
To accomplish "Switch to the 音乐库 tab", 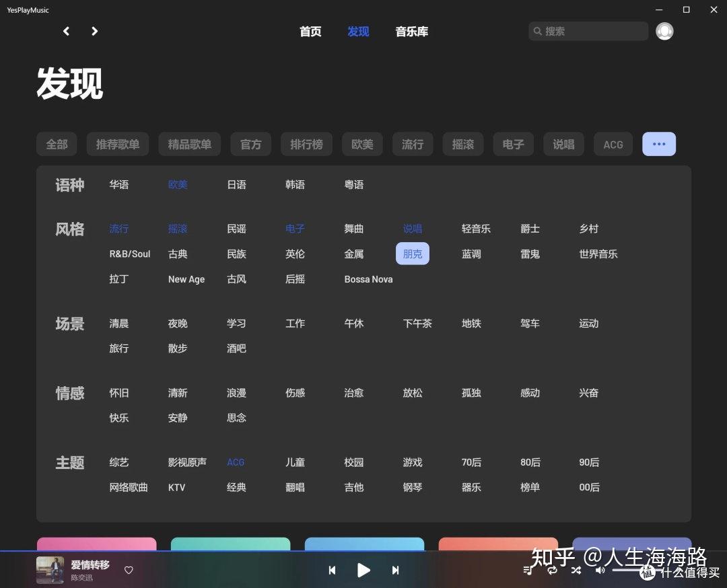I will click(x=411, y=31).
